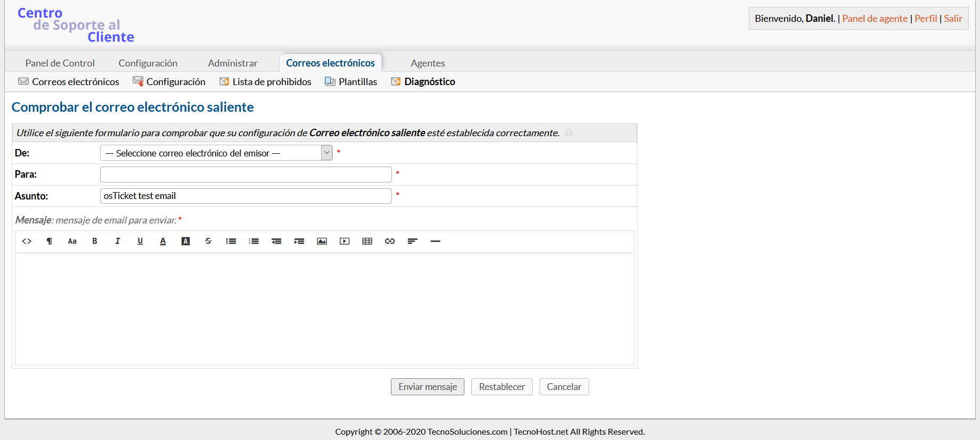Open the text background color picker

point(185,241)
